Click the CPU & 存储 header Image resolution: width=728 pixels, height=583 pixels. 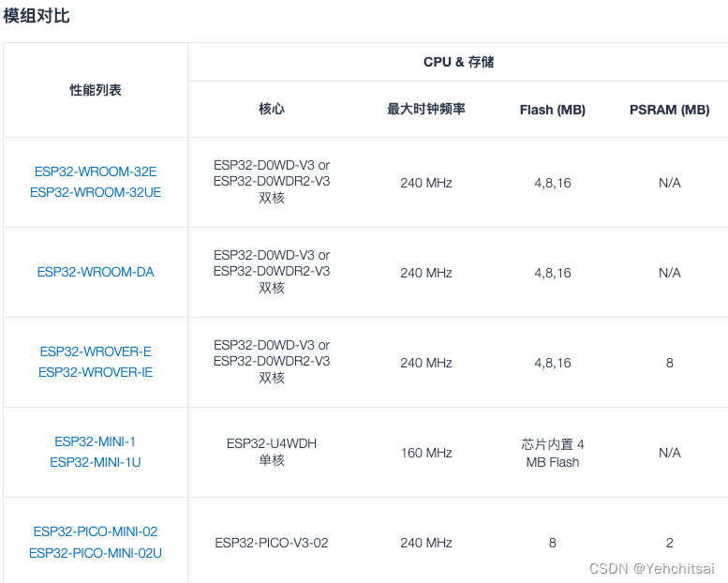[458, 62]
